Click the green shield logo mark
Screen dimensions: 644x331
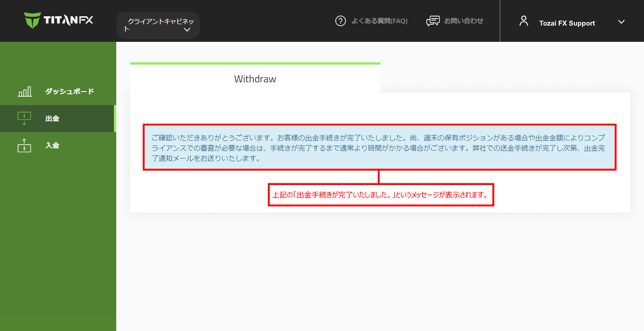[32, 20]
